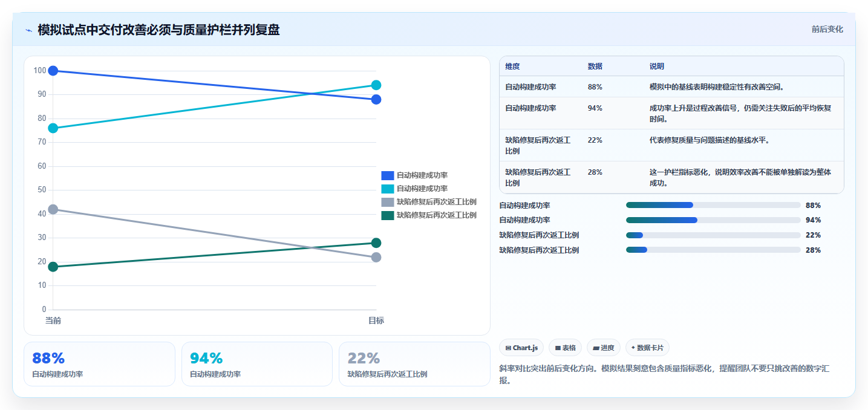Click the gray data point at 42 on 当前

point(53,209)
